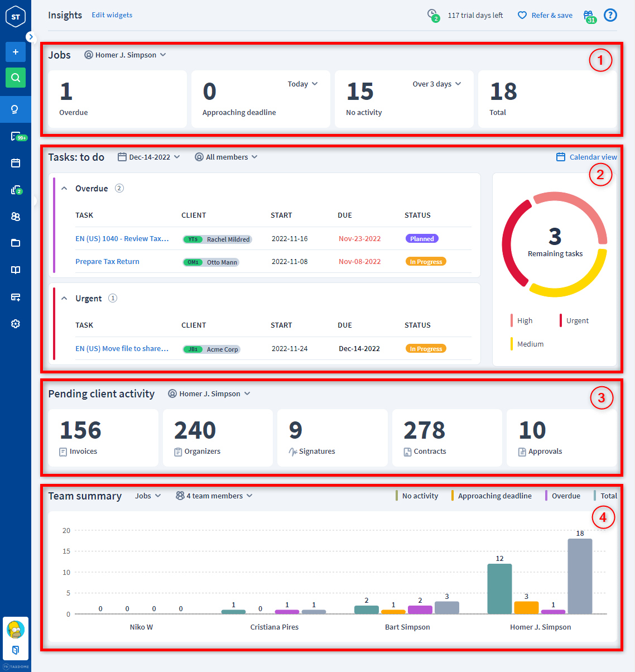Open the help question mark icon
This screenshot has width=635, height=672.
point(610,15)
